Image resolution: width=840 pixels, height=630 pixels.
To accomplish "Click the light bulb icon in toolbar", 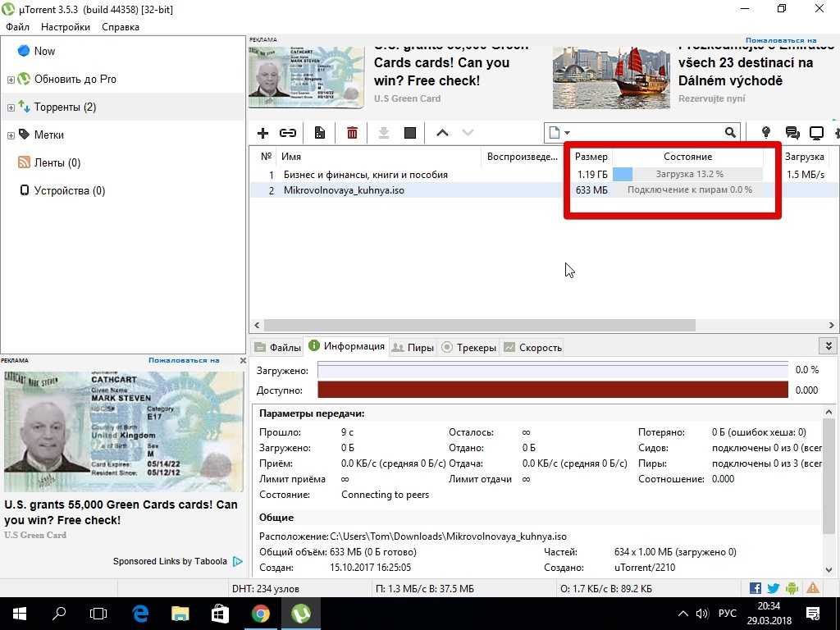I will coord(766,132).
